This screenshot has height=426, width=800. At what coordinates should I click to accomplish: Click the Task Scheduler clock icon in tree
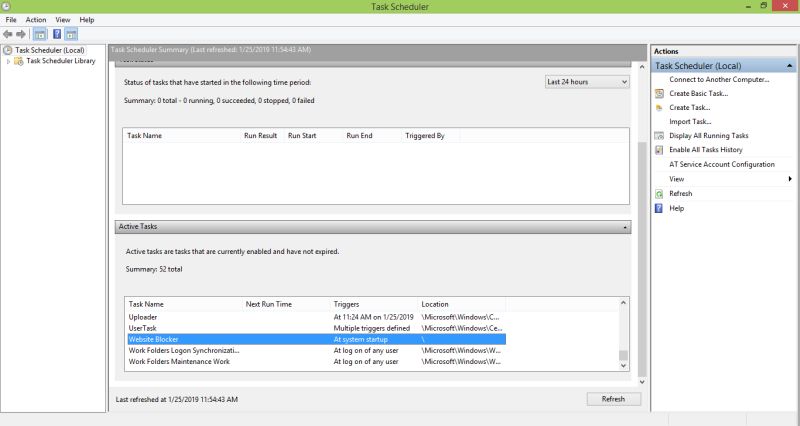8,50
